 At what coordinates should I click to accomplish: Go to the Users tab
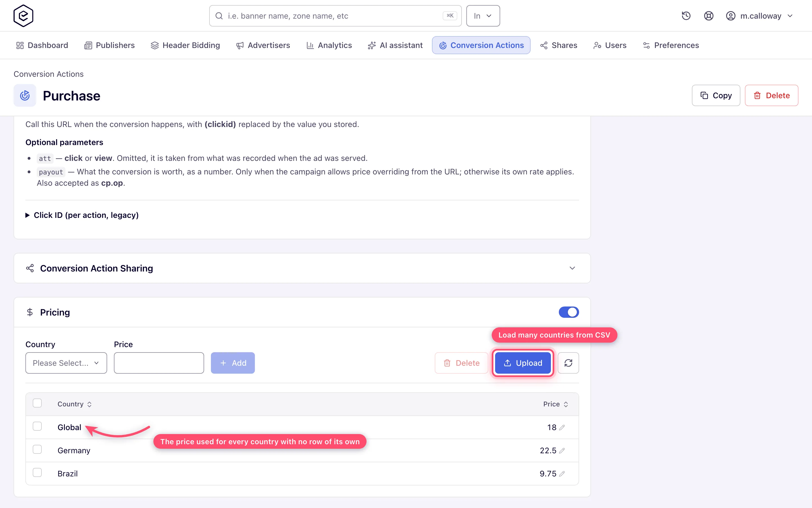610,45
